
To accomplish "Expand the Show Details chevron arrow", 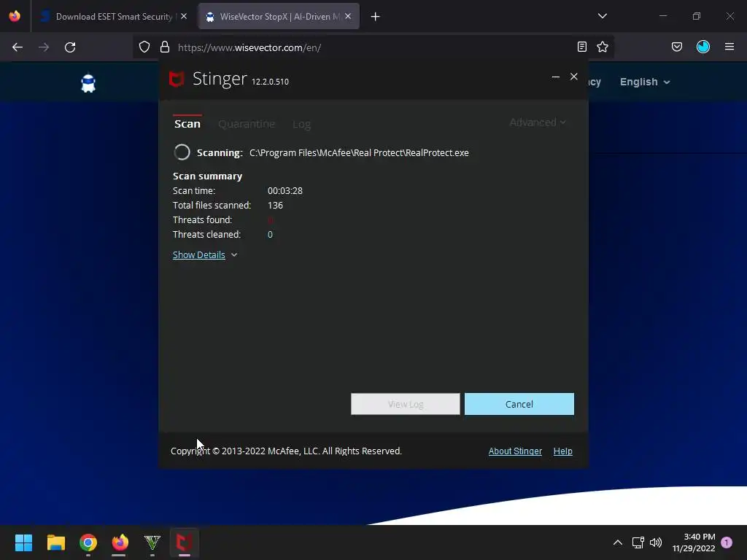I will [x=234, y=254].
